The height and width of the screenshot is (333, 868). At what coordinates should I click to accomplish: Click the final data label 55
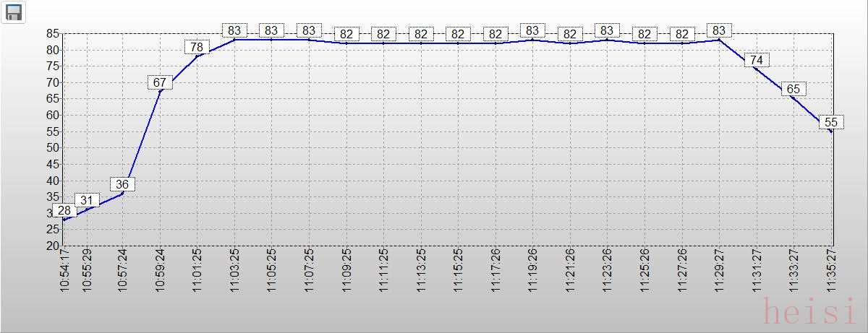[x=831, y=123]
